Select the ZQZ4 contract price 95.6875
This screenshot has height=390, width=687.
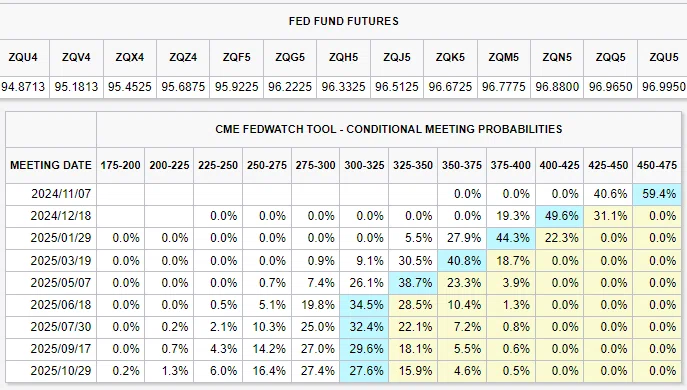click(x=183, y=87)
